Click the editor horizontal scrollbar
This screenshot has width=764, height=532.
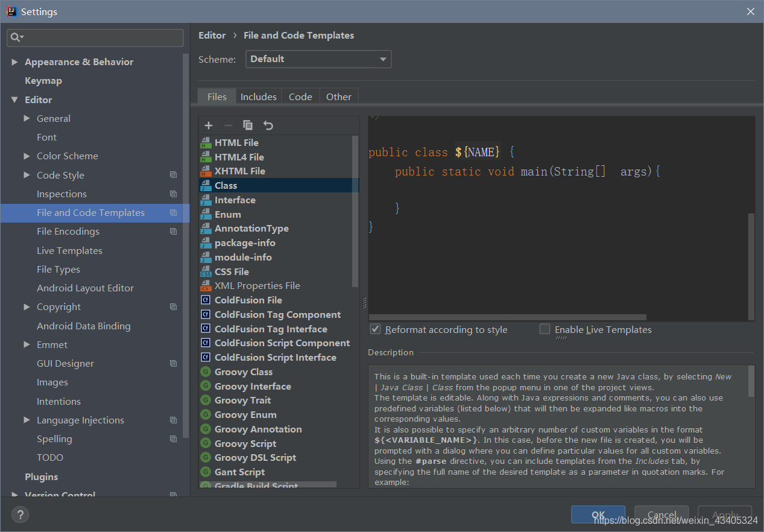click(x=508, y=317)
